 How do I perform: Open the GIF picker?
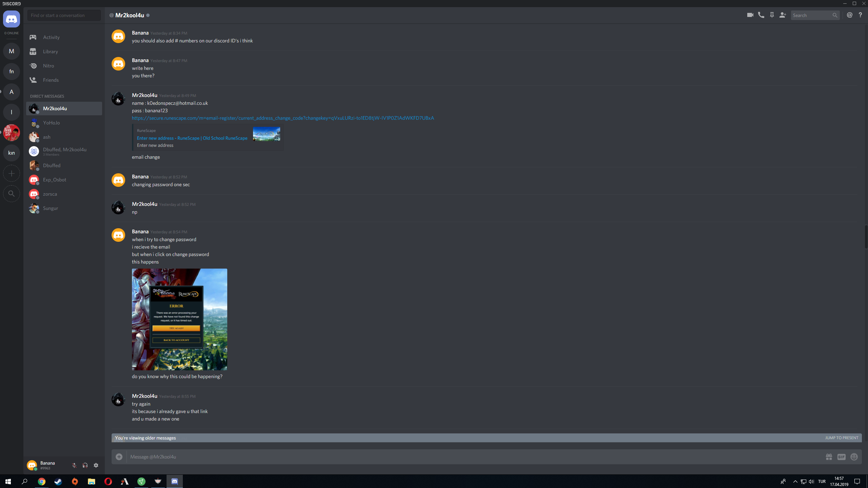click(x=841, y=457)
